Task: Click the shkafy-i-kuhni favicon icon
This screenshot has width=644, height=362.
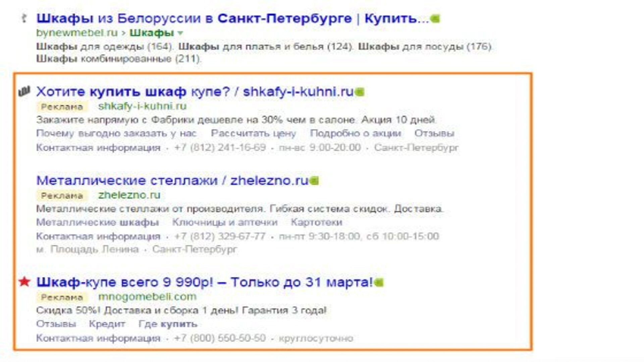Action: (24, 91)
